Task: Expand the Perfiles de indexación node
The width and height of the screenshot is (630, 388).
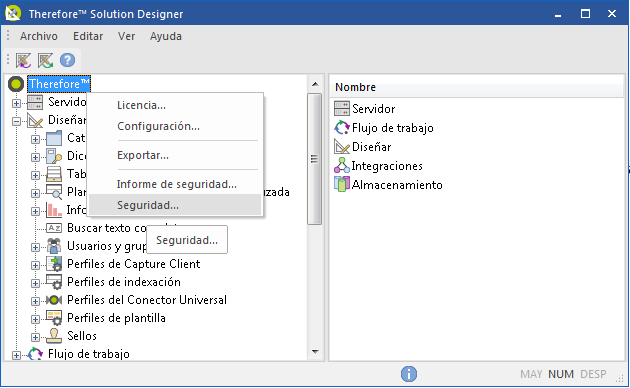Action: (35, 283)
